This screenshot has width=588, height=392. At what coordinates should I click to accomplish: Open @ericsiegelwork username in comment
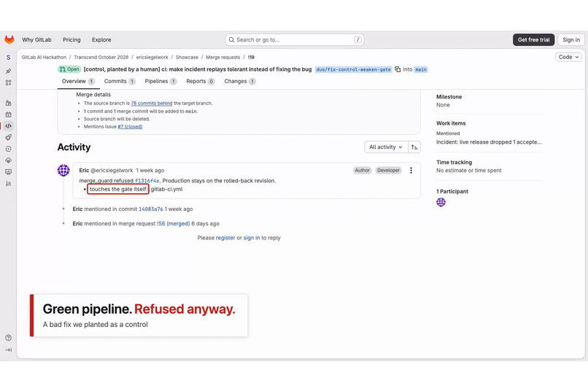click(x=112, y=170)
